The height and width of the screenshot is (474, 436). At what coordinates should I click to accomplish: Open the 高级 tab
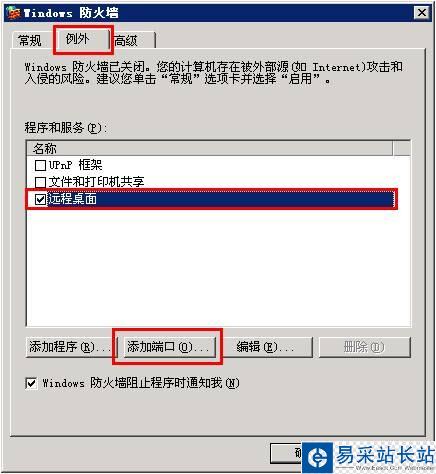click(126, 41)
